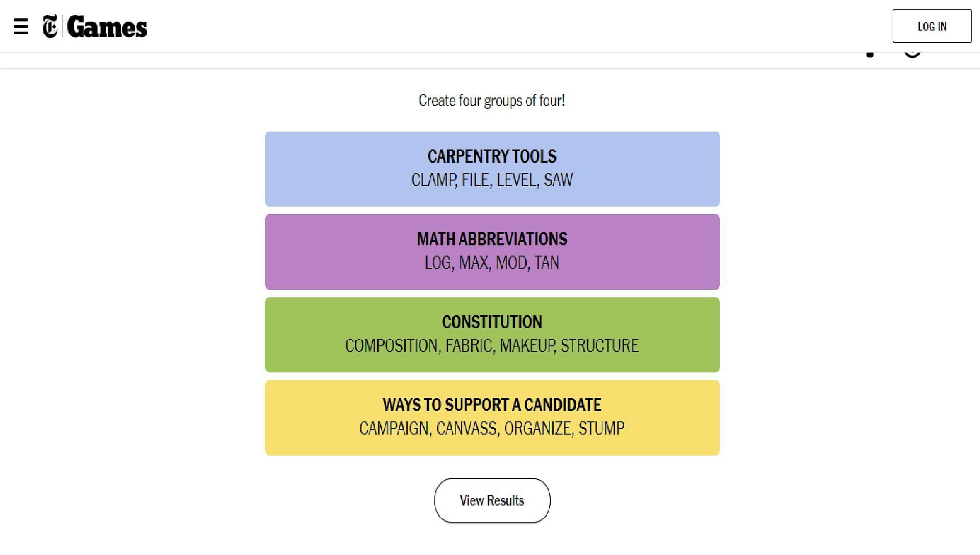Click the LOG IN button
Image resolution: width=980 pixels, height=555 pixels.
click(932, 26)
